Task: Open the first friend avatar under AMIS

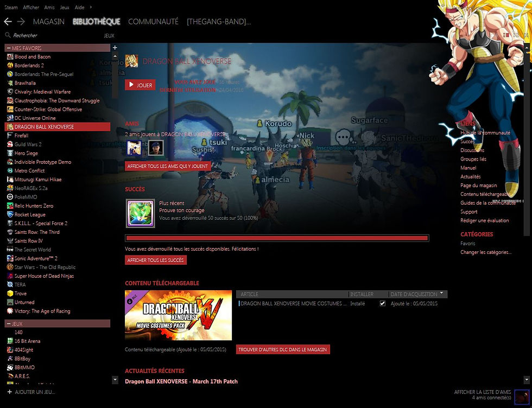Action: coord(134,148)
